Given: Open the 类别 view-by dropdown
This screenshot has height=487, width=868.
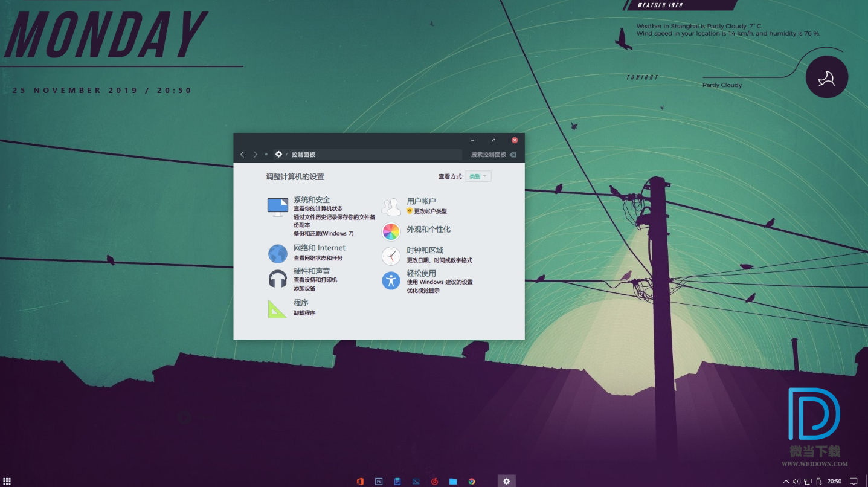Looking at the screenshot, I should 478,176.
